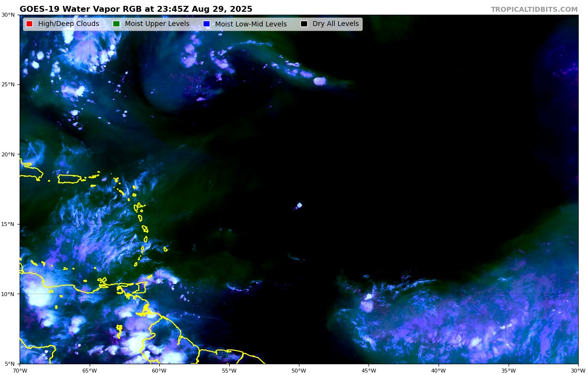The image size is (588, 375).
Task: Click the green Moist Upper Levels swatch
Action: tap(116, 24)
